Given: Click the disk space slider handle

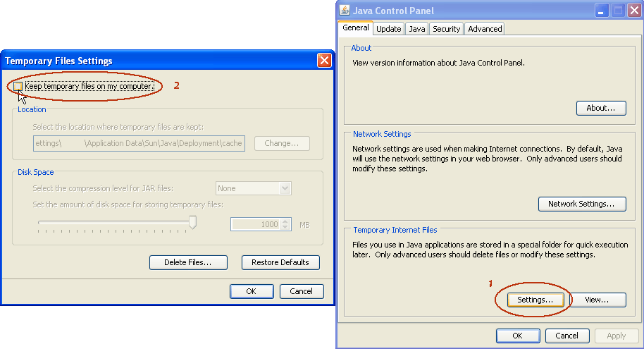Looking at the screenshot, I should click(x=192, y=222).
